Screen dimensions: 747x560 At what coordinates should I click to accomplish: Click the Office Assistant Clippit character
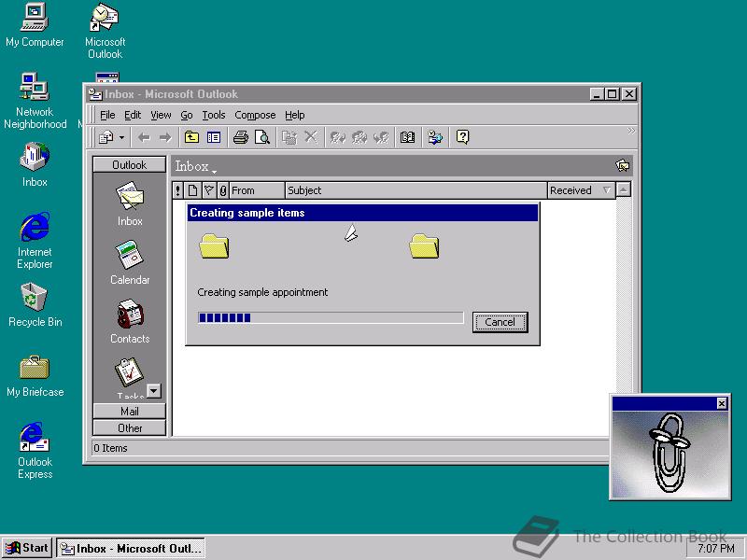[x=669, y=453]
